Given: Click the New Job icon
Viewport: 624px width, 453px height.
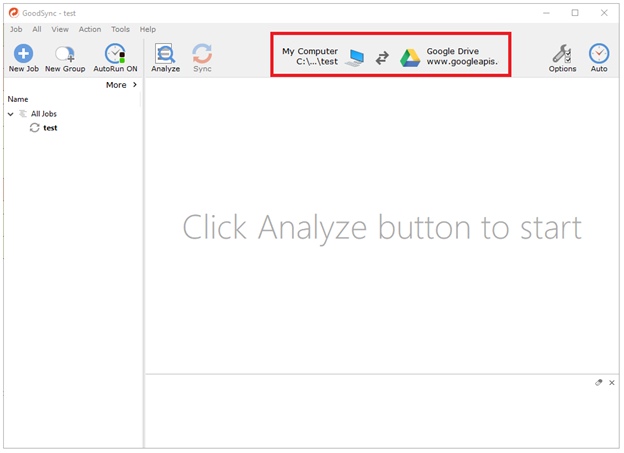Looking at the screenshot, I should tap(22, 54).
